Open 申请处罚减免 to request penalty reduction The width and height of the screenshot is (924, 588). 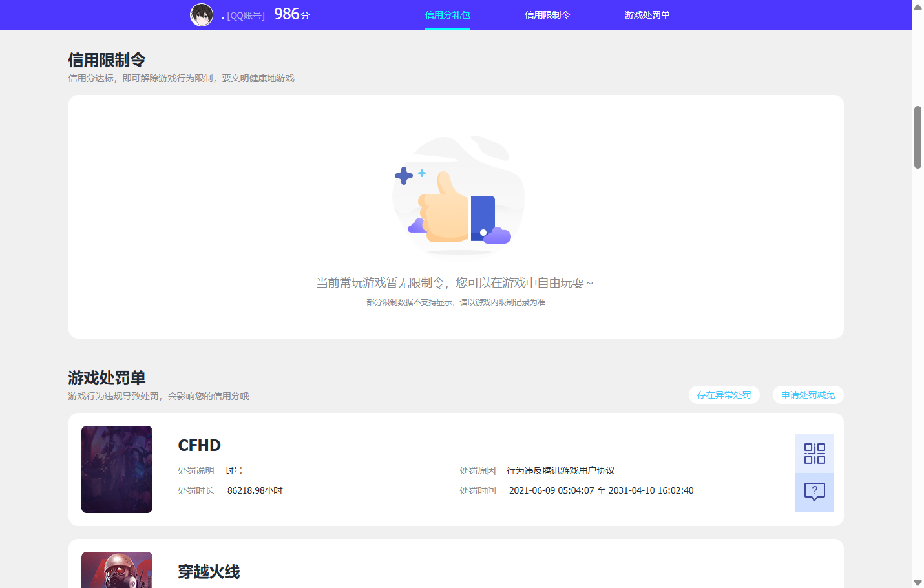point(808,395)
